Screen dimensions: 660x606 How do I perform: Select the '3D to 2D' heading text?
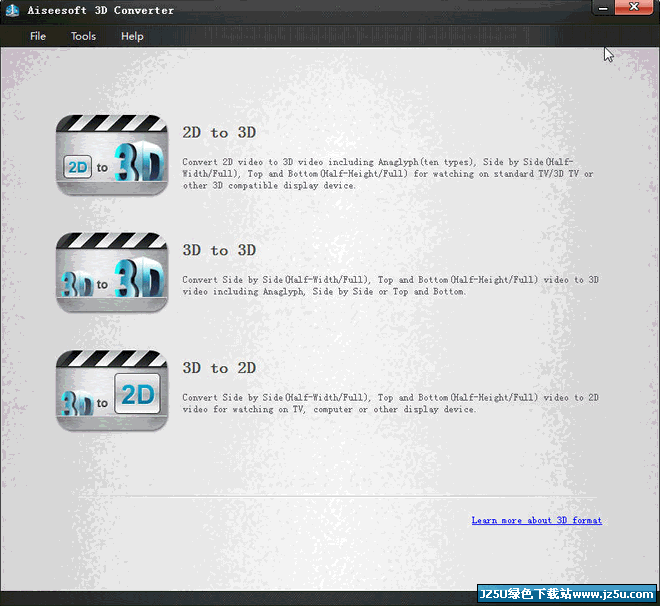pos(219,368)
